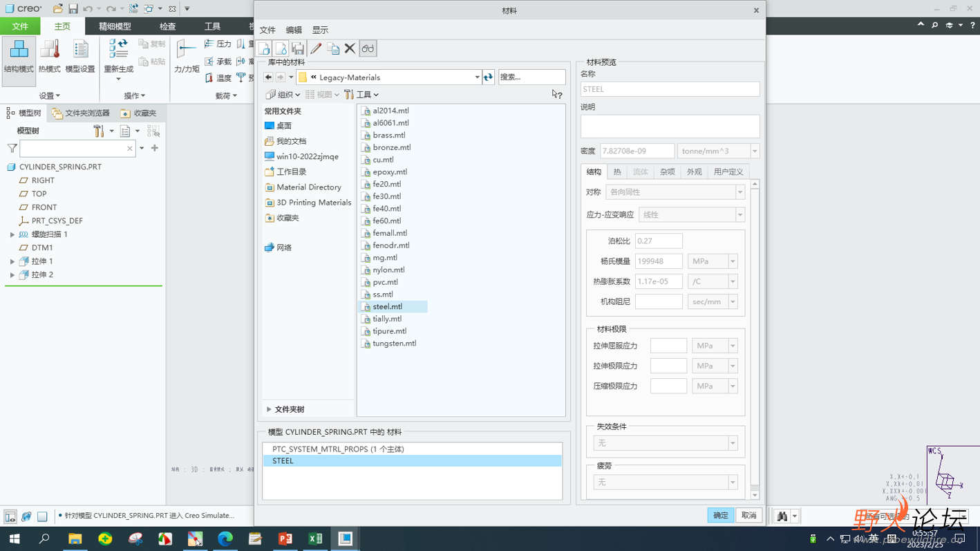Click the refresh icon beside the path box
This screenshot has width=980, height=551.
[489, 77]
